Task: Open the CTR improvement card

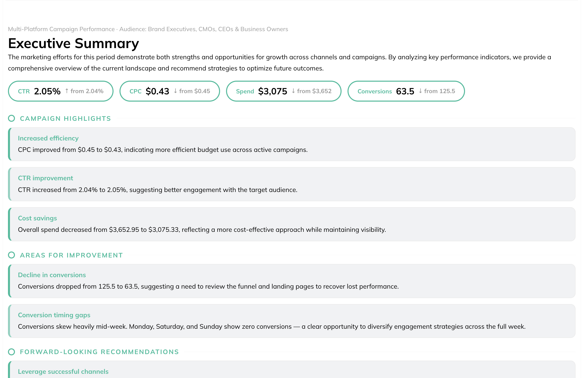Action: tap(292, 184)
